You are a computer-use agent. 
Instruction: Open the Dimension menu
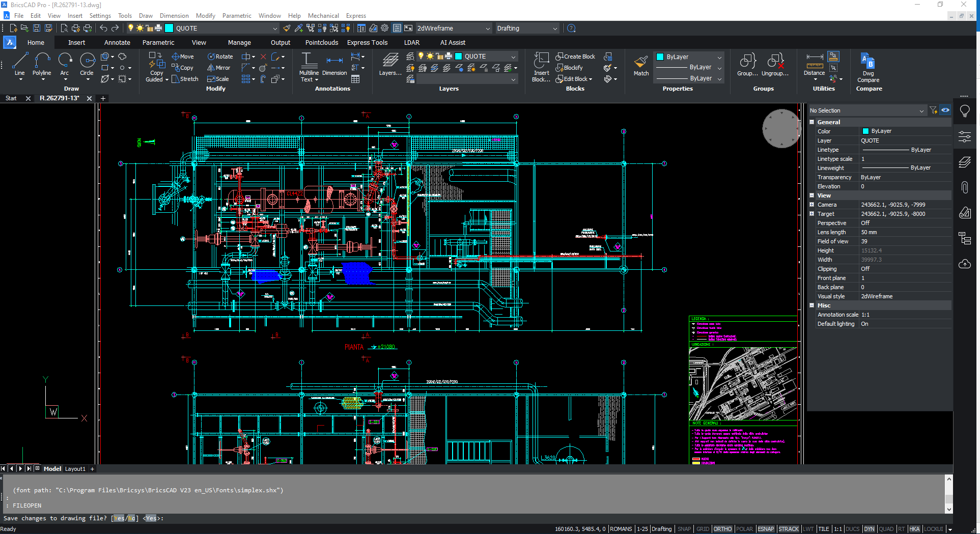(174, 16)
